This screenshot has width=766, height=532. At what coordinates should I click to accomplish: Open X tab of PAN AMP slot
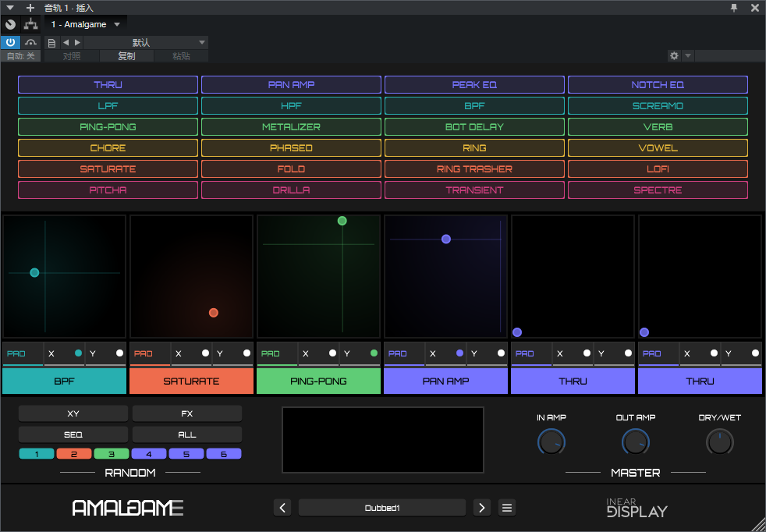(x=445, y=353)
